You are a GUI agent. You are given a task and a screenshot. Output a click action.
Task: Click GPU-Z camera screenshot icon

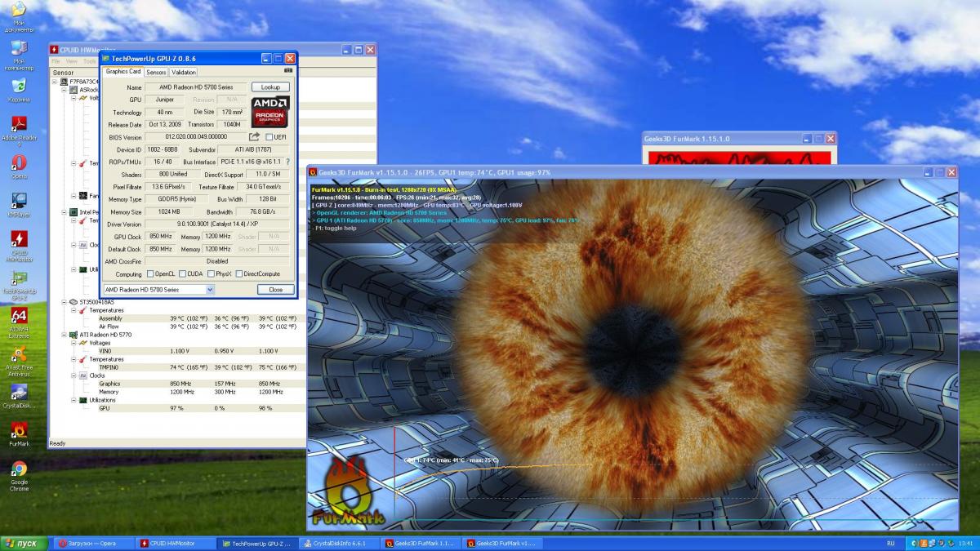pyautogui.click(x=287, y=71)
